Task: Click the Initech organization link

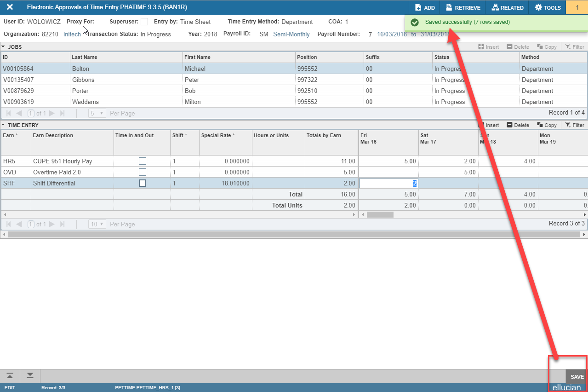Action: point(72,34)
